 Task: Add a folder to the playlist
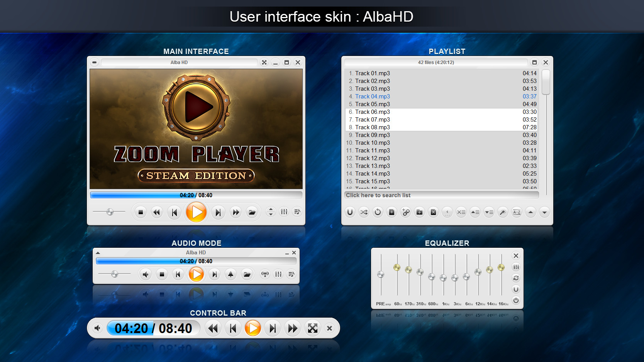coord(419,212)
